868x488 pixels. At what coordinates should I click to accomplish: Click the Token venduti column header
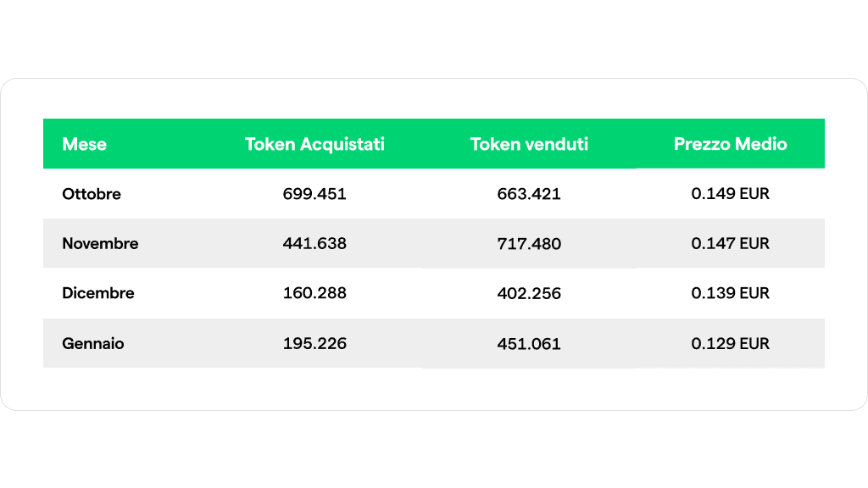(x=529, y=144)
